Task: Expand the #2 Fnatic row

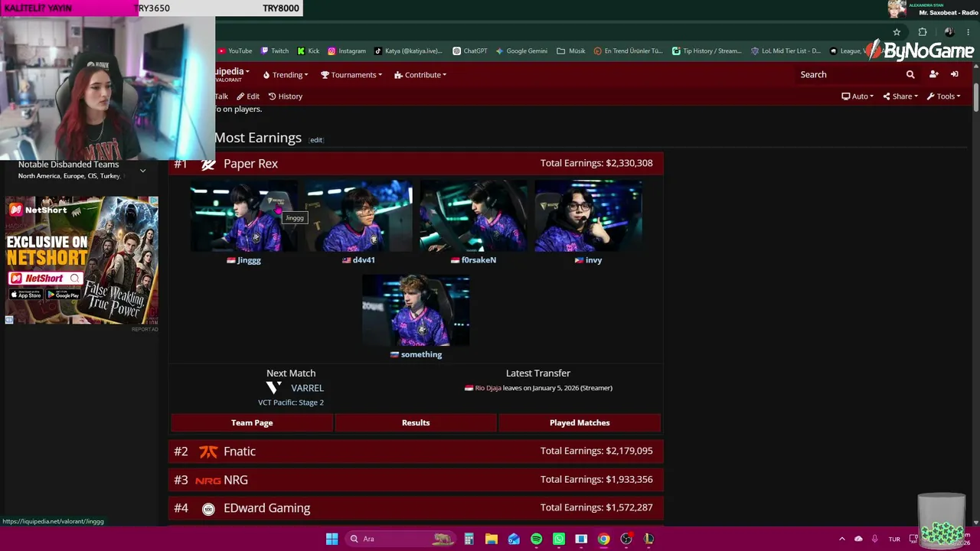Action: tap(416, 452)
